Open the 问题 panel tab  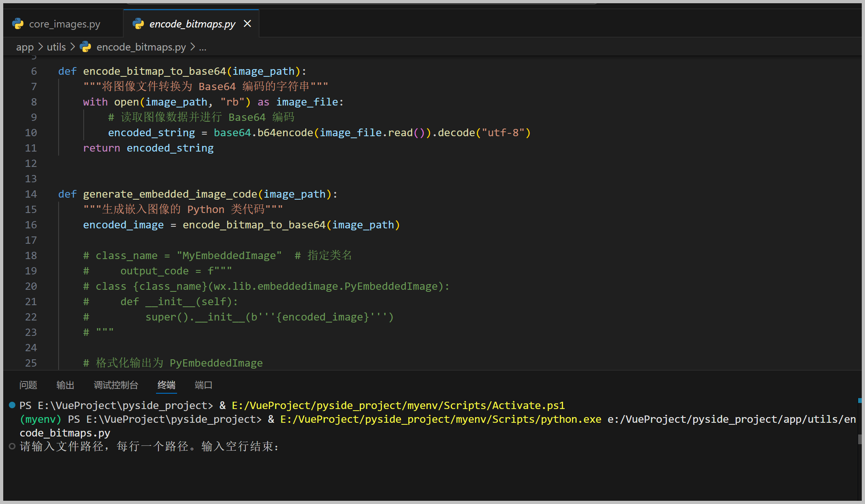[x=28, y=385]
